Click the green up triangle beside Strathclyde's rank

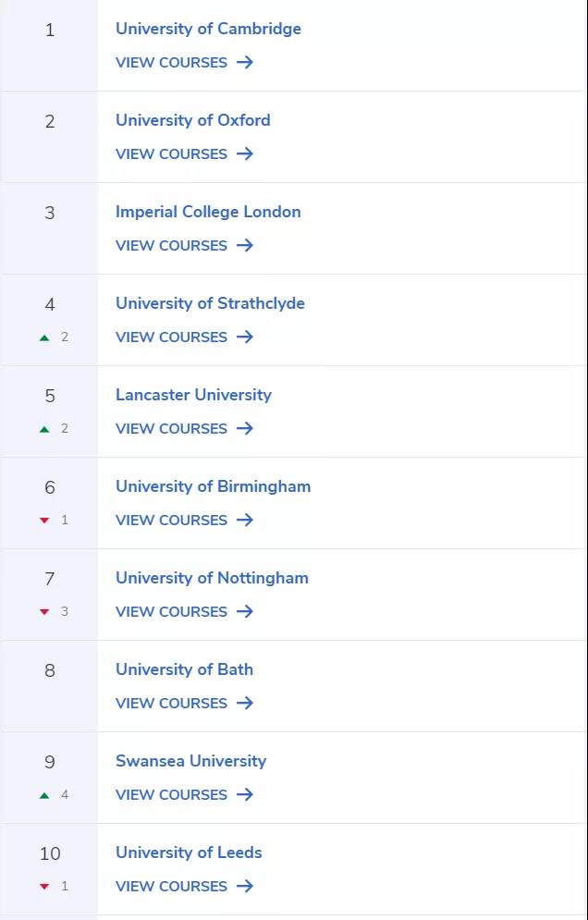(44, 337)
